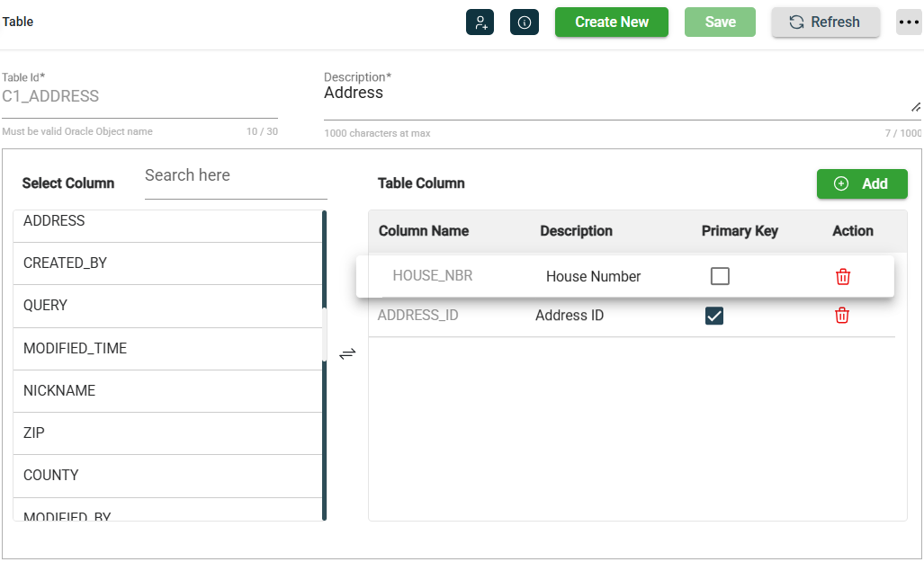Viewport: 924px width, 562px height.
Task: Focus the Search here column field
Action: [x=235, y=176]
